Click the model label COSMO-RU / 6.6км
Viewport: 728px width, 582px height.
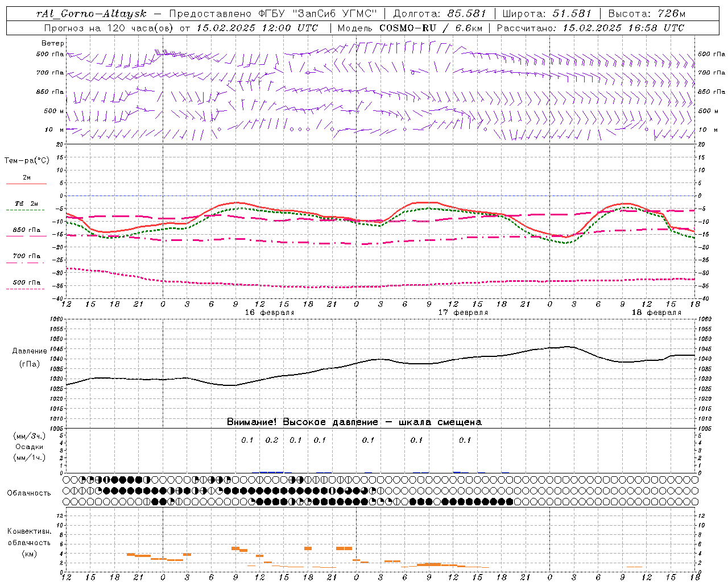point(431,28)
